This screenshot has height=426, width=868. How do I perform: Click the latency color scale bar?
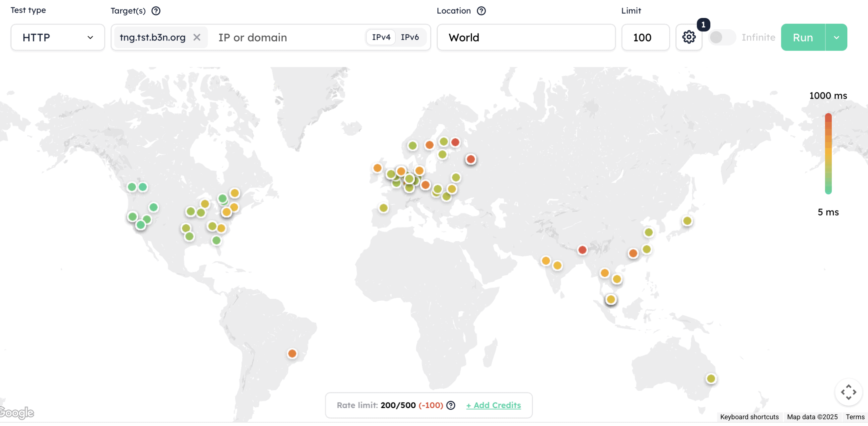[x=828, y=153]
